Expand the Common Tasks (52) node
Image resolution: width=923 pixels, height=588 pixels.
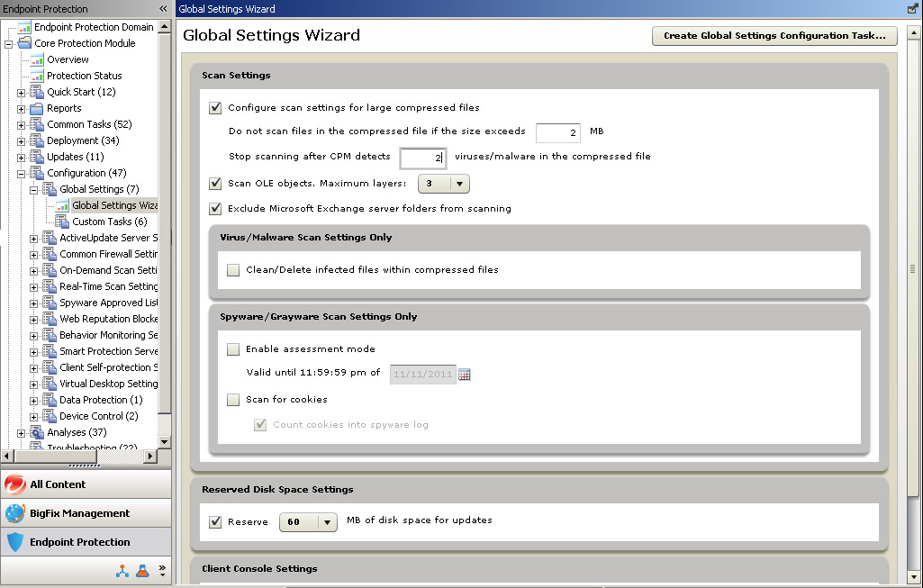point(22,125)
